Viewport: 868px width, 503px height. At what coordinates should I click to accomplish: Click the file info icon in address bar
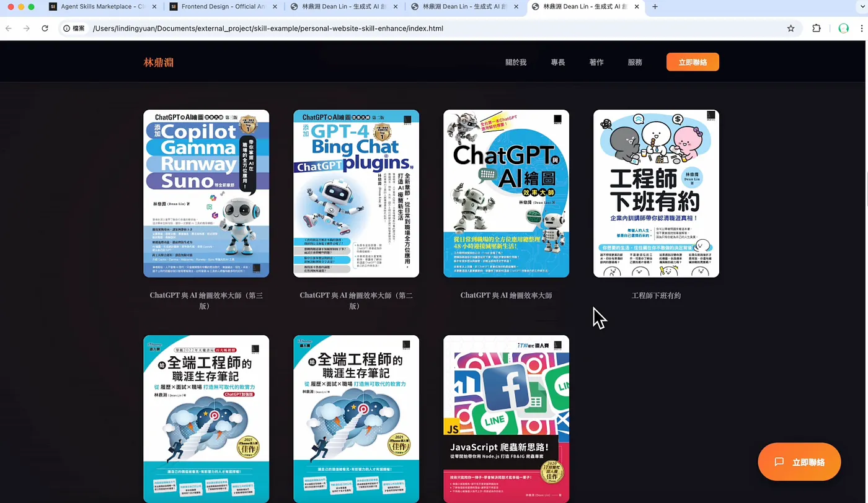pos(66,28)
